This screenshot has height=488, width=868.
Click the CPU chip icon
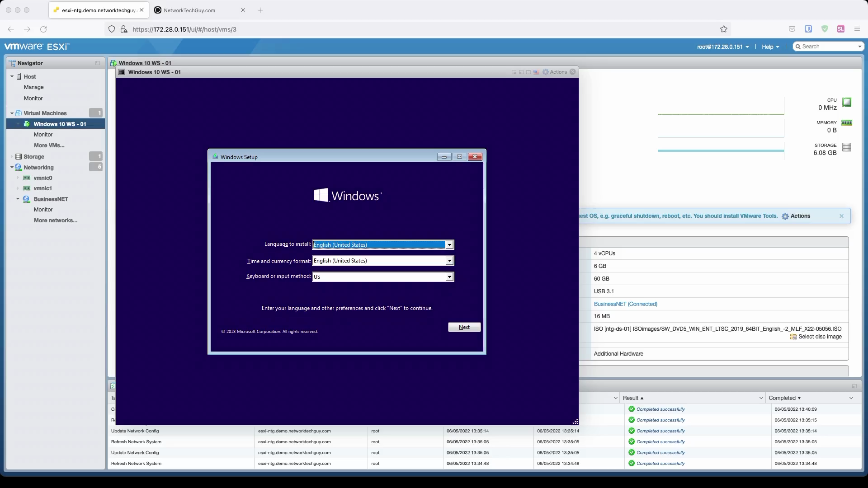coord(847,103)
